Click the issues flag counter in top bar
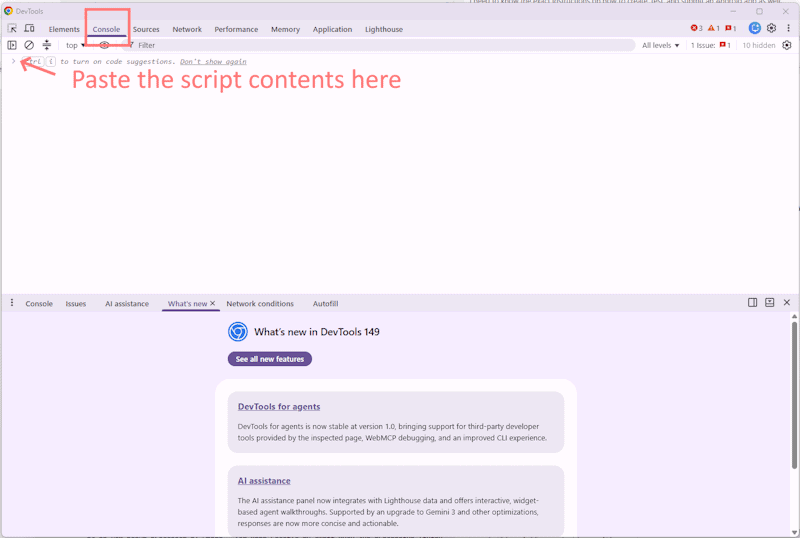800x538 pixels. pyautogui.click(x=731, y=28)
